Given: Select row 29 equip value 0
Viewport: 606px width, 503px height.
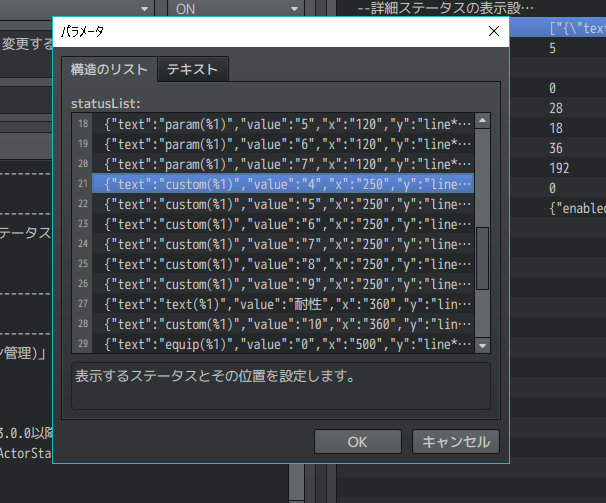Looking at the screenshot, I should pyautogui.click(x=283, y=344).
